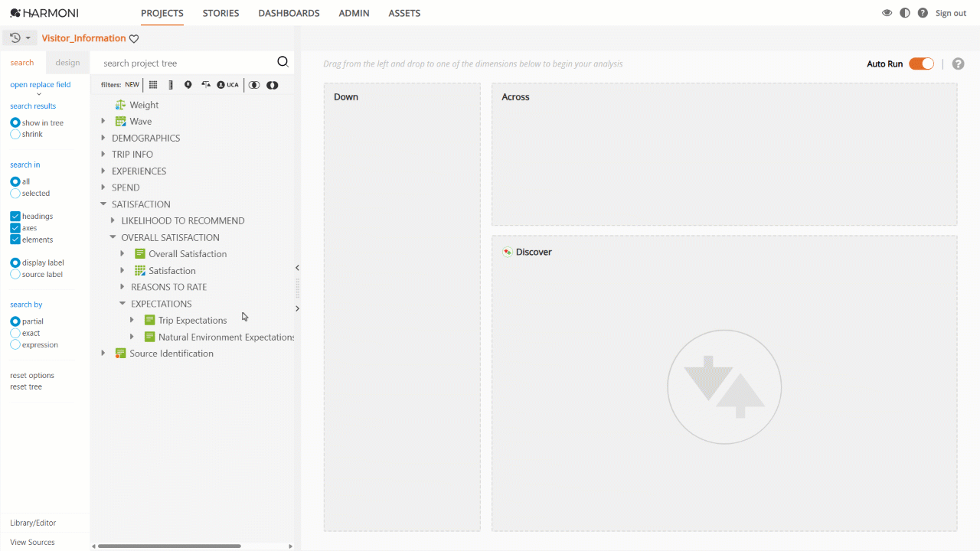Toggle the contrast half-circle icon in top bar
Screen dimensions: 980x551
(x=905, y=13)
